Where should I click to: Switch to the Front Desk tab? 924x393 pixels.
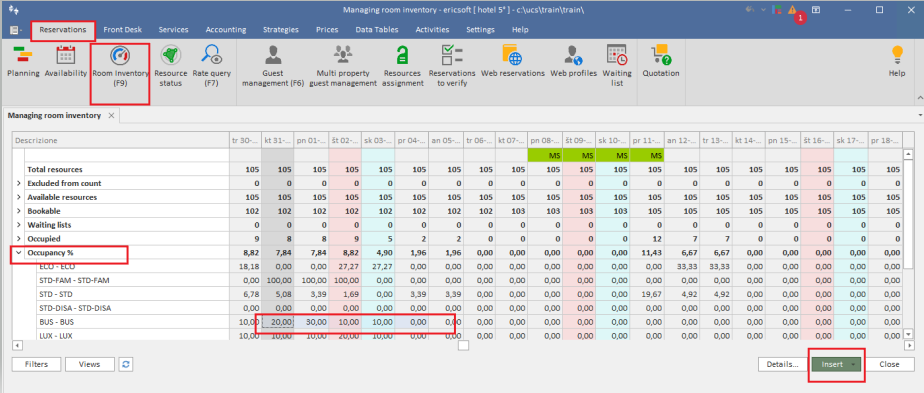click(x=123, y=29)
